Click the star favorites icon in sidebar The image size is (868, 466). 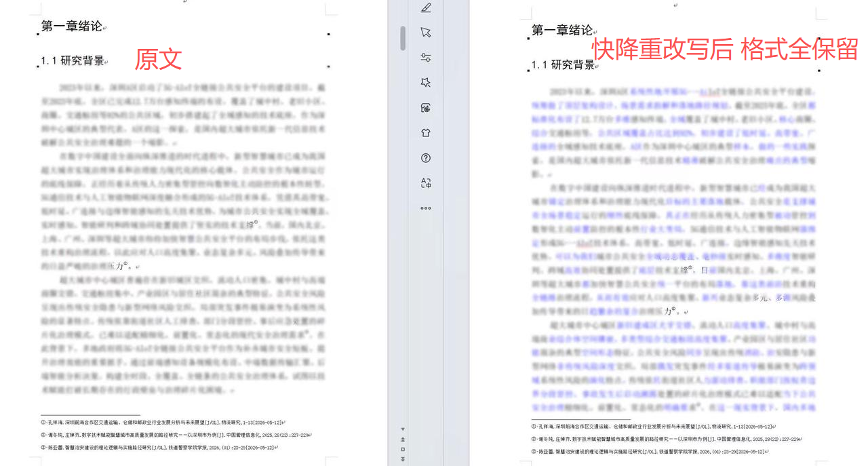click(x=426, y=83)
